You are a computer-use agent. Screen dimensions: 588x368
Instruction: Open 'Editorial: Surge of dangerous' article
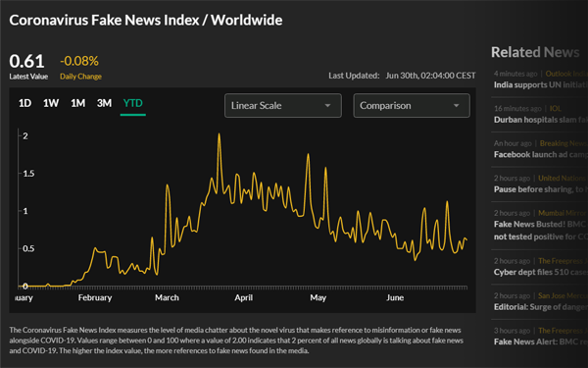(541, 307)
